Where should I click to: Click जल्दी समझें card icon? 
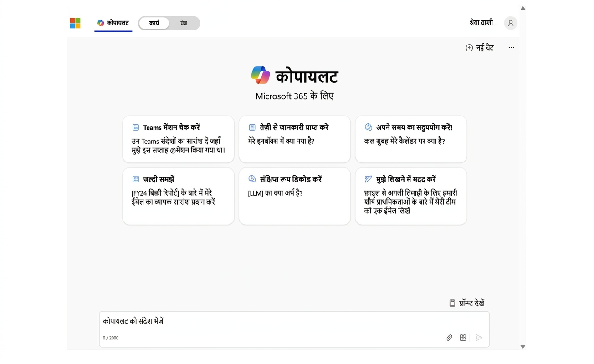pos(136,179)
